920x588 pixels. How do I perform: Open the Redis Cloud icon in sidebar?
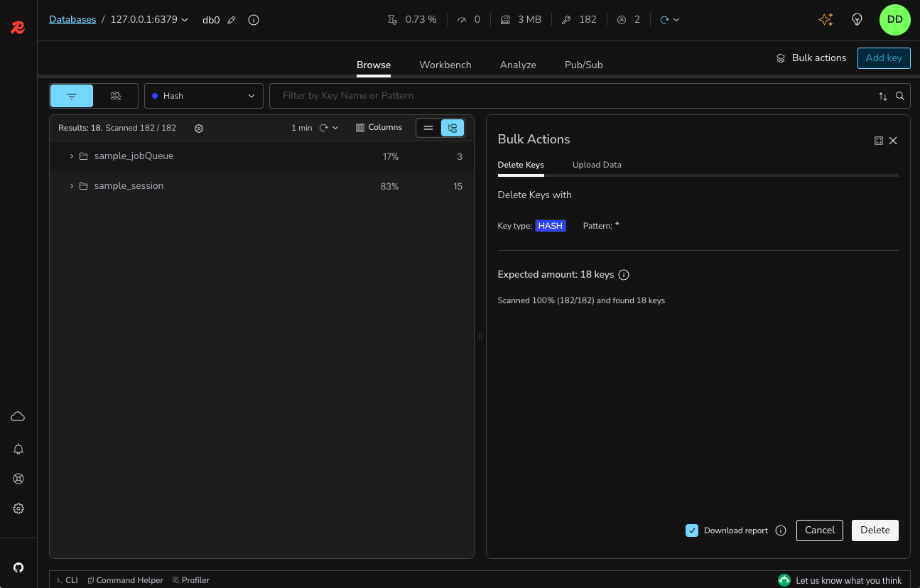pyautogui.click(x=18, y=417)
